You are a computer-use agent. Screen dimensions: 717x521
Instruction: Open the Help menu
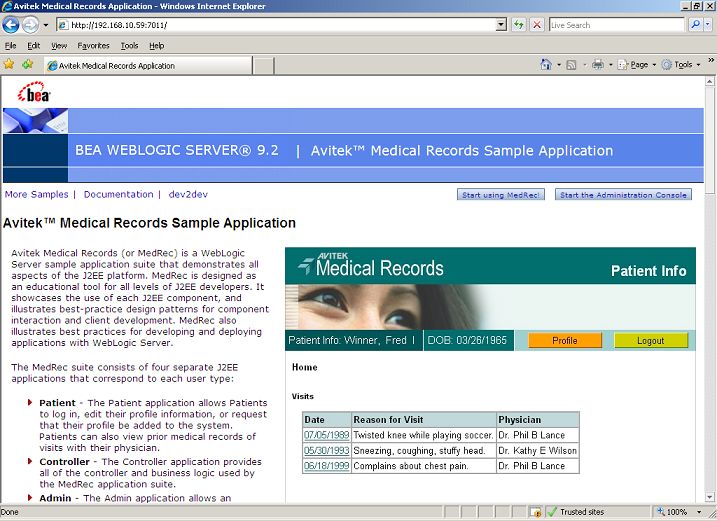(156, 46)
